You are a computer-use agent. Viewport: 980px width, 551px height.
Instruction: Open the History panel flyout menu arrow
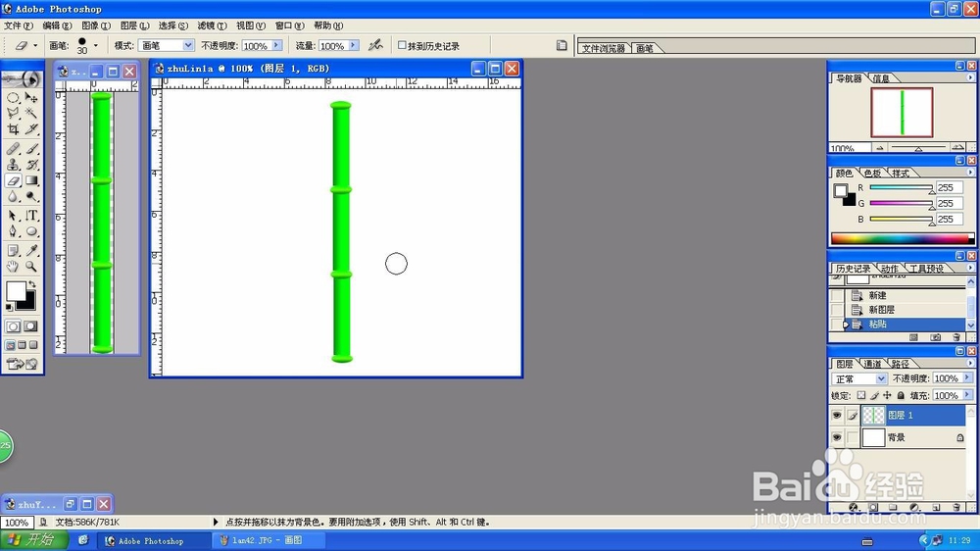click(x=970, y=268)
